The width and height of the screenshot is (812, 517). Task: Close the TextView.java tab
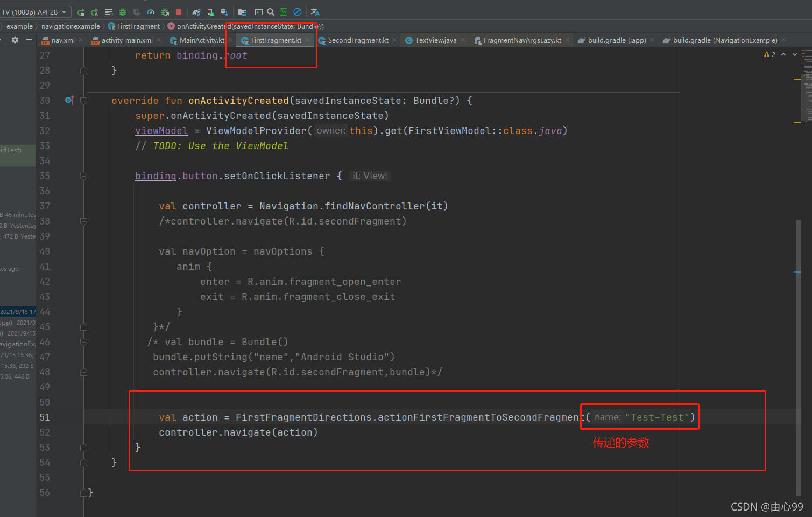point(463,40)
